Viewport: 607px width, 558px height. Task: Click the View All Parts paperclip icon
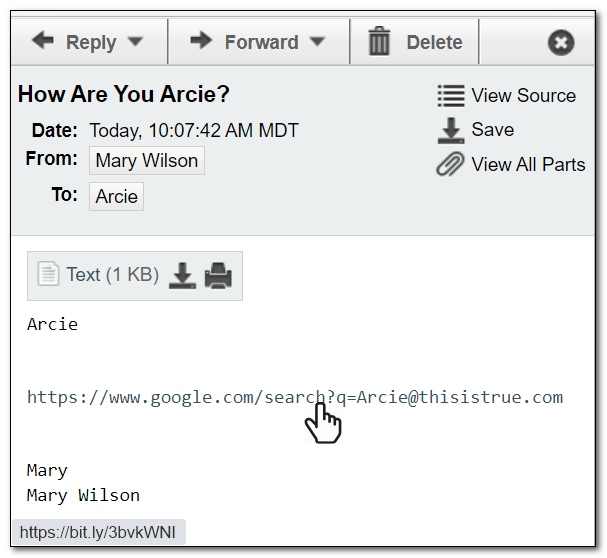point(451,165)
